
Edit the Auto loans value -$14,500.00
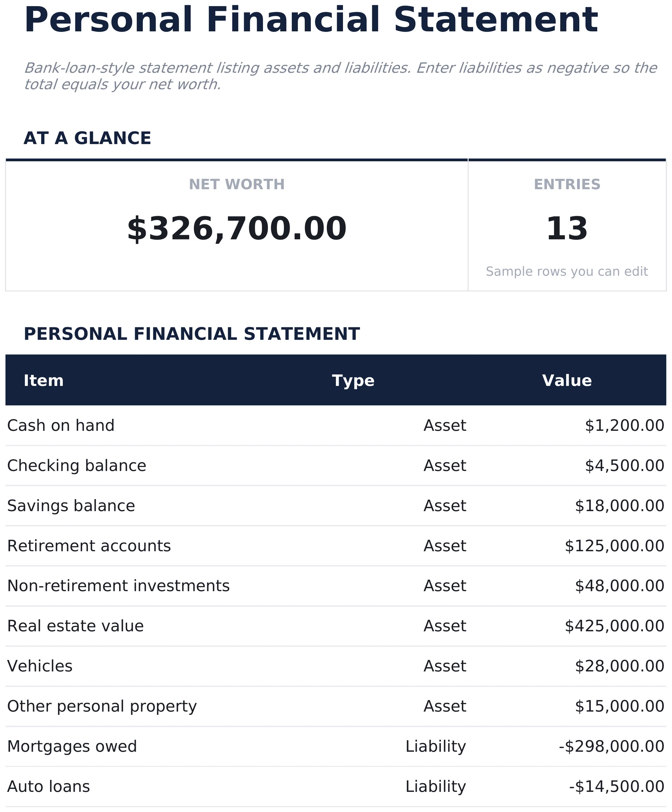pyautogui.click(x=617, y=787)
